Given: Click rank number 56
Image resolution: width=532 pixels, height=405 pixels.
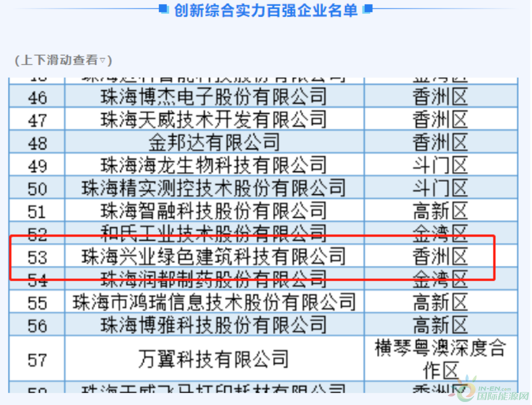Looking at the screenshot, I should point(37,326).
